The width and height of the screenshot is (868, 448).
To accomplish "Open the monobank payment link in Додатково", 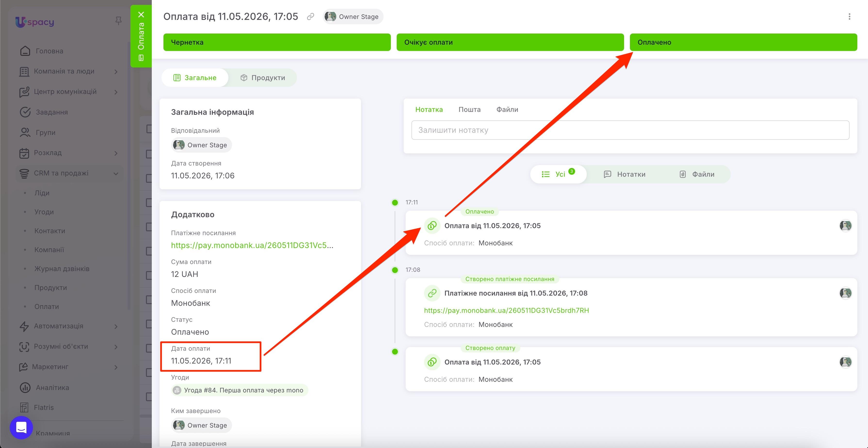I will point(252,245).
